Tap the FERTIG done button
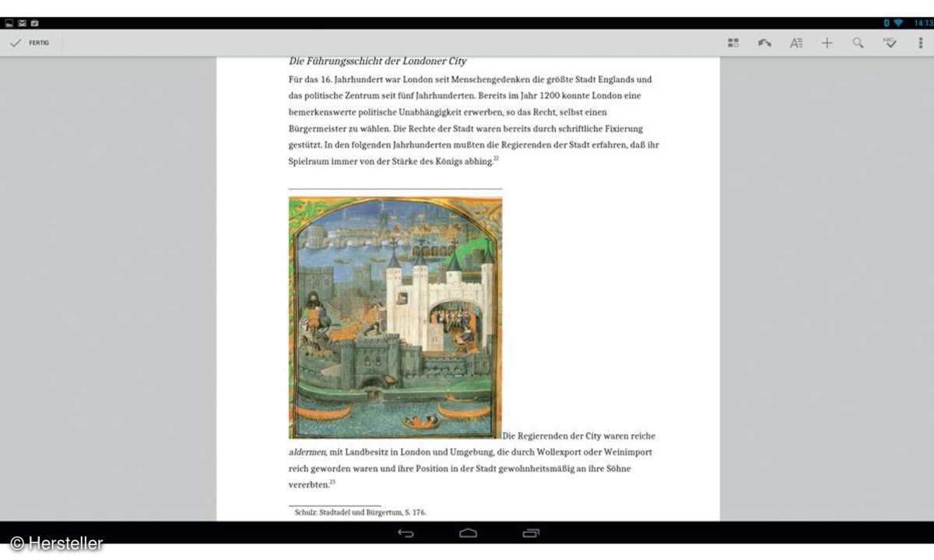The height and width of the screenshot is (560, 934). click(x=30, y=43)
